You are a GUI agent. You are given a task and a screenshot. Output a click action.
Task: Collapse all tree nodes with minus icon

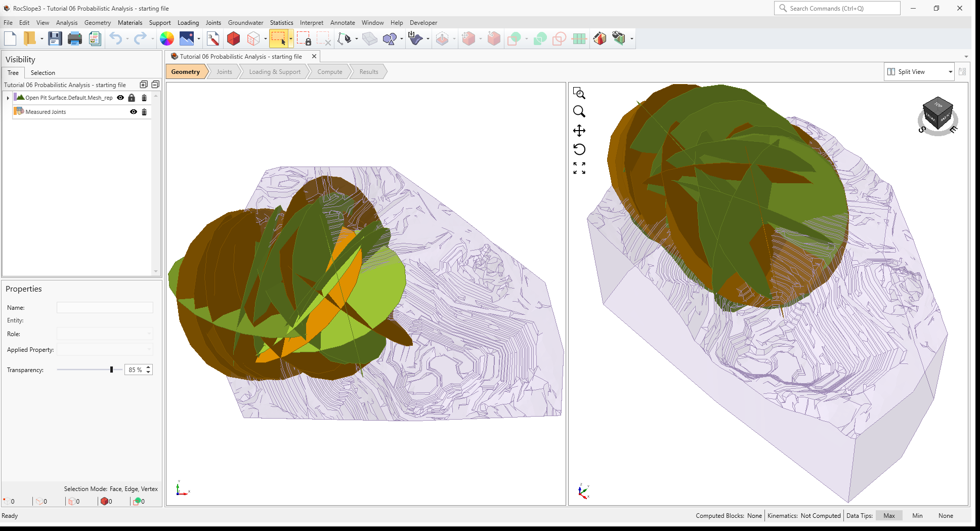coord(155,85)
